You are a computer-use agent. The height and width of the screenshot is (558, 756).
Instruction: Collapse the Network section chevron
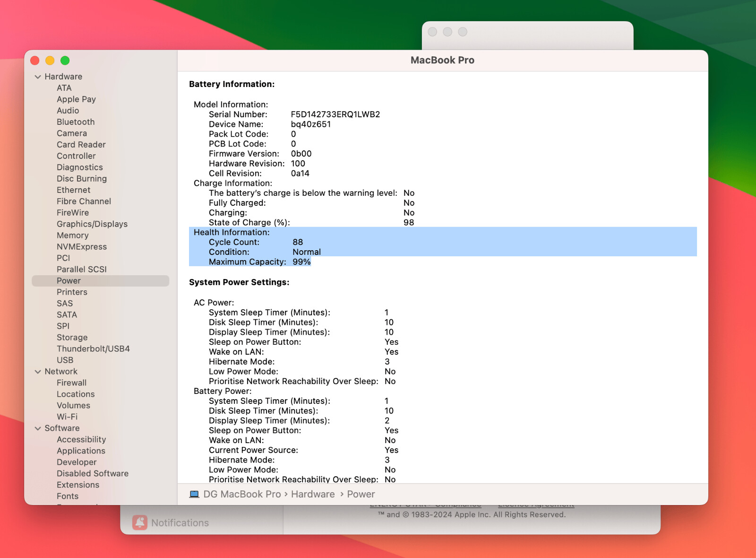[x=38, y=372]
